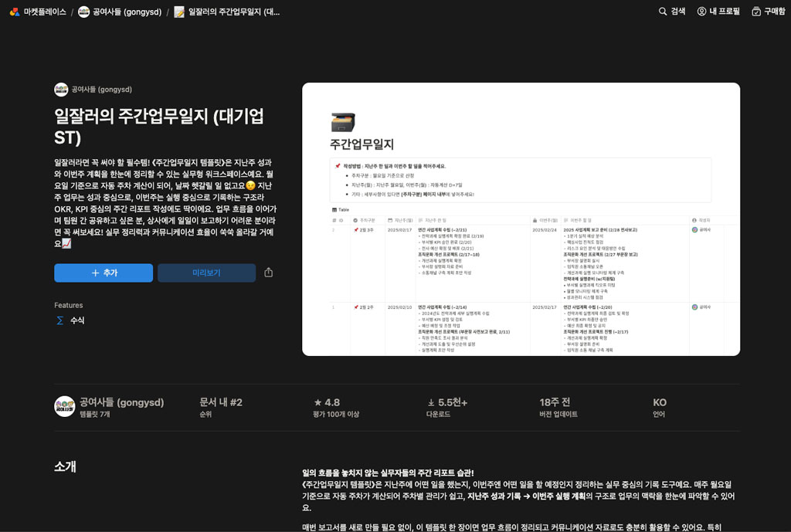Screen dimensions: 791x532
Task: Check the red pin beside 2월 3주
Action: (356, 230)
